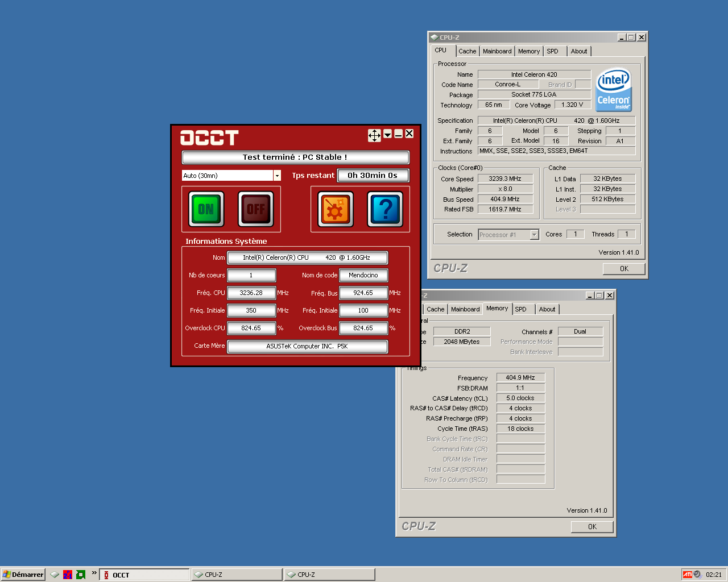The width and height of the screenshot is (728, 582).
Task: Click the CPU-Z title bar icon of the top window
Action: click(x=434, y=38)
